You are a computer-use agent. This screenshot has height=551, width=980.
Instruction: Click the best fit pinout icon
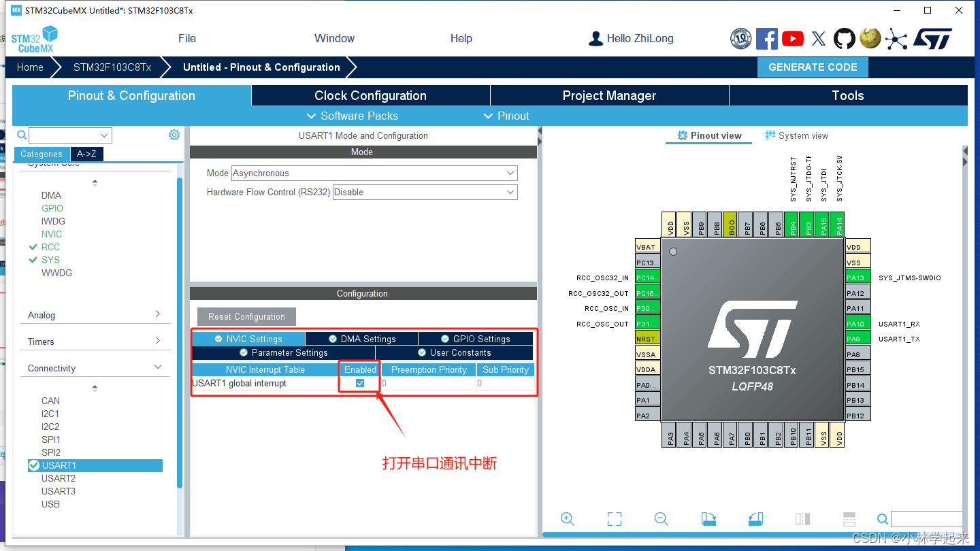pos(614,518)
